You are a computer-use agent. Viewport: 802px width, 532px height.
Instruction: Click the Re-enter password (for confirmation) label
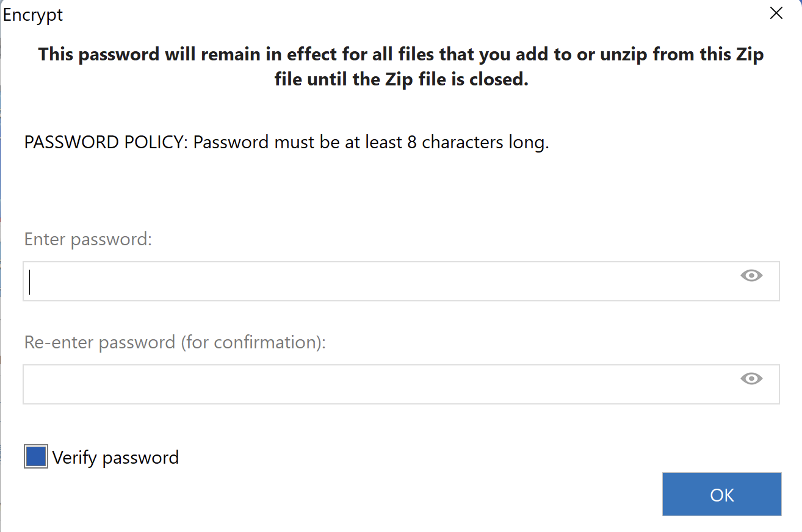[x=175, y=342]
